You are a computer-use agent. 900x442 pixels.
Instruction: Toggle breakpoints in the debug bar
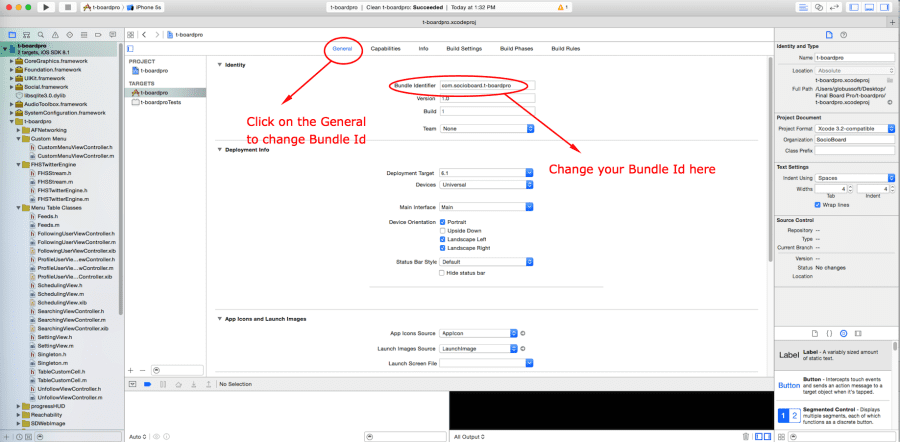[148, 384]
